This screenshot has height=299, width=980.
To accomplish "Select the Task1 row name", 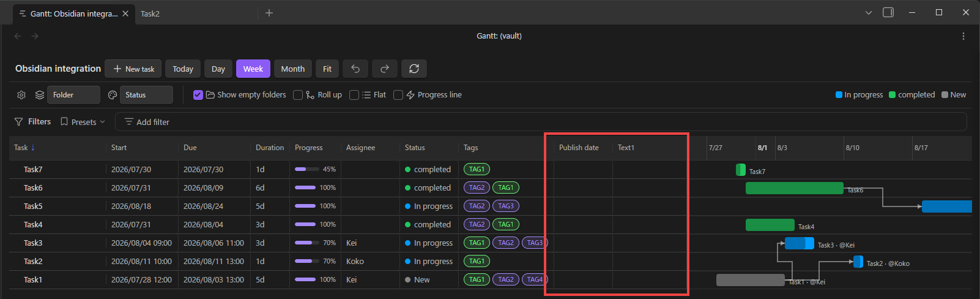I will [x=33, y=280].
